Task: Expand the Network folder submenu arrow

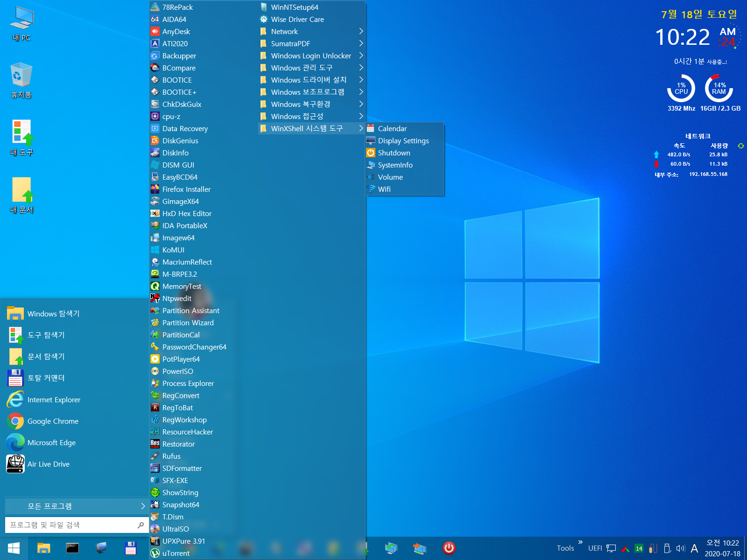Action: (361, 31)
